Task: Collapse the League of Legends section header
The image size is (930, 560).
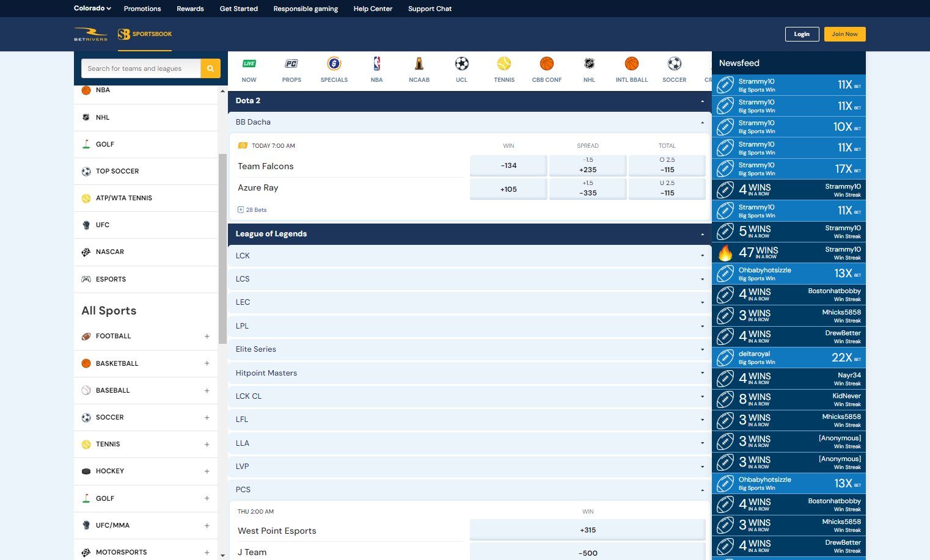Action: [x=469, y=234]
